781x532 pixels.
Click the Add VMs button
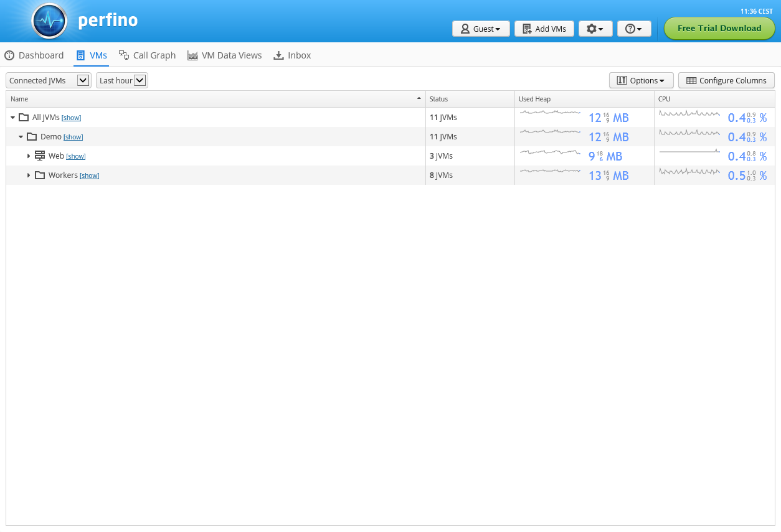tap(544, 29)
